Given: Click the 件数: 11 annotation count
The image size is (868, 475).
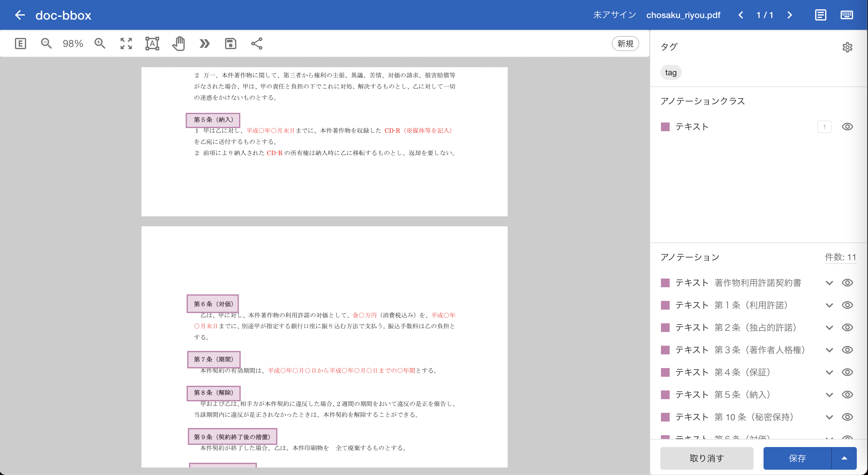Looking at the screenshot, I should (840, 257).
